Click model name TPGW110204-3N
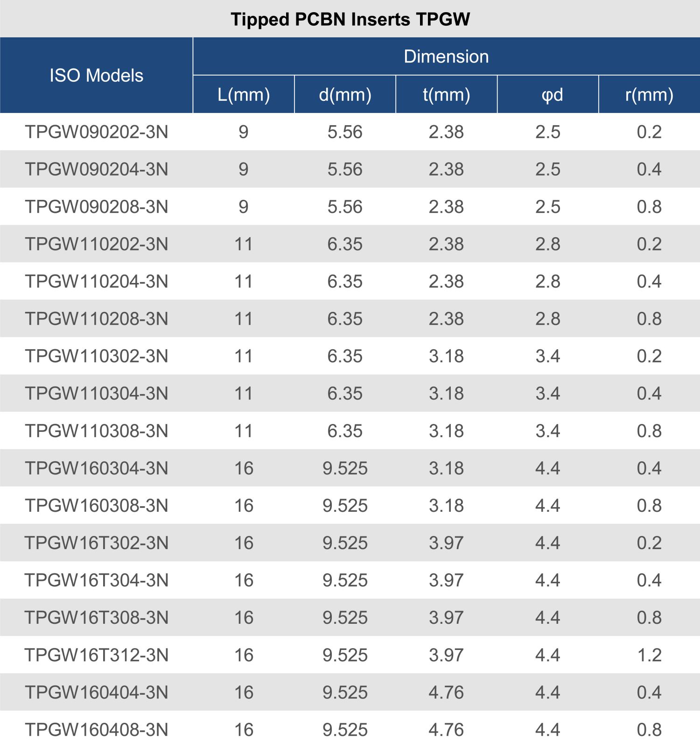The width and height of the screenshot is (700, 748). (97, 282)
